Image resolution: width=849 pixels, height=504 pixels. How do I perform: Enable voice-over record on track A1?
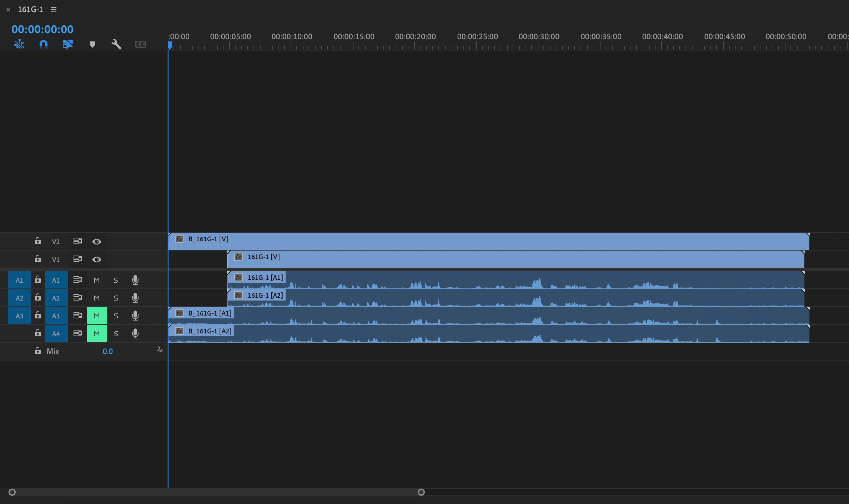pos(135,280)
